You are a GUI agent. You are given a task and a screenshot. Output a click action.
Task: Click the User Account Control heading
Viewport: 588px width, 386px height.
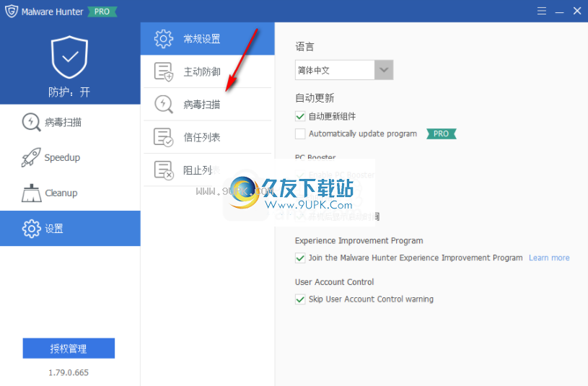[334, 282]
